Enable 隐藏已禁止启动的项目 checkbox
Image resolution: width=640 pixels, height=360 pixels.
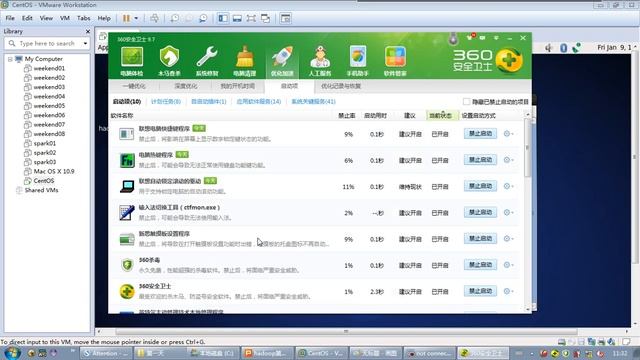click(466, 101)
